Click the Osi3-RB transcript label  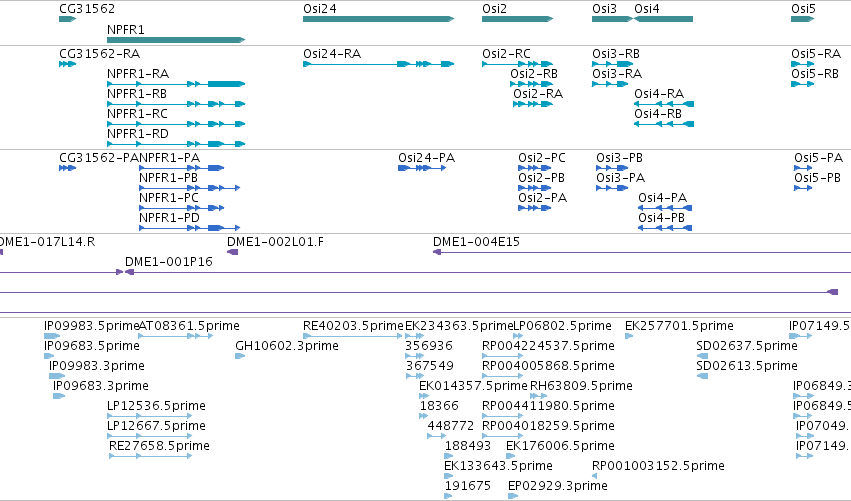click(x=616, y=54)
